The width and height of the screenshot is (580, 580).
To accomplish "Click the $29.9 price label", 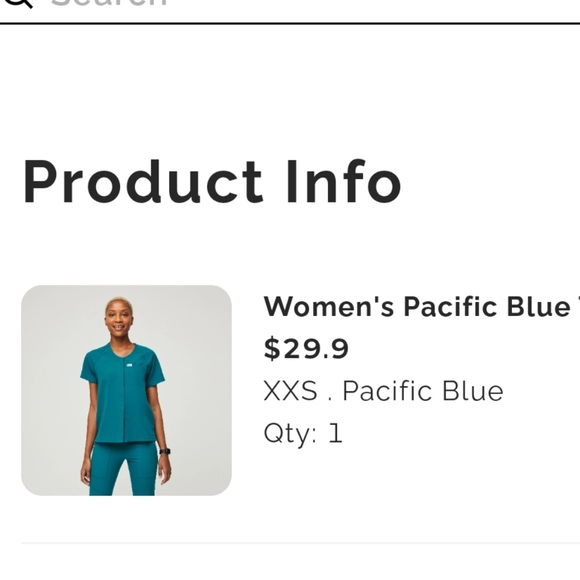I will tap(306, 348).
